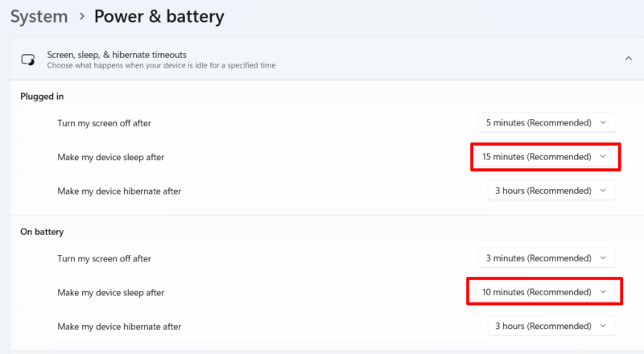Open on battery screen off 3 minutes dropdown

[547, 258]
